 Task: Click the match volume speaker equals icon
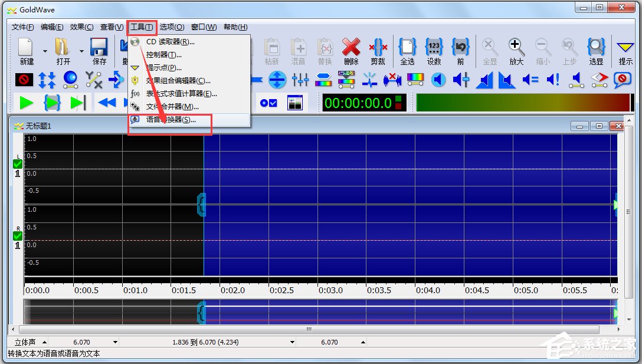[530, 80]
